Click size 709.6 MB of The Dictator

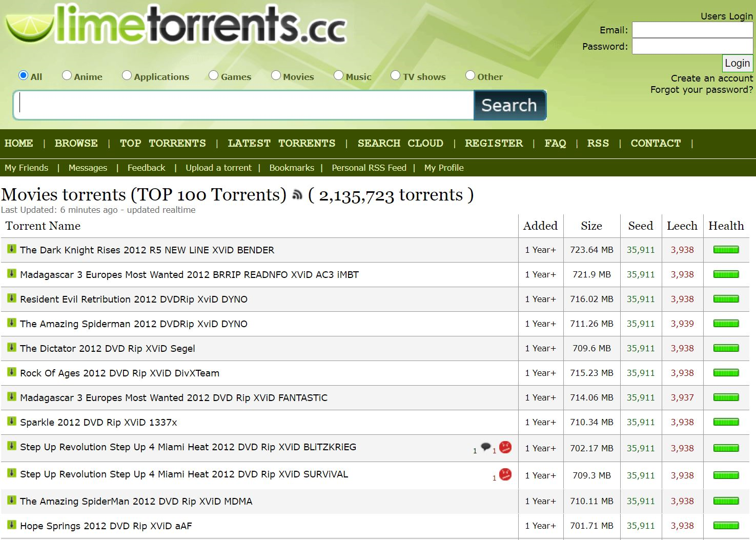click(x=591, y=348)
